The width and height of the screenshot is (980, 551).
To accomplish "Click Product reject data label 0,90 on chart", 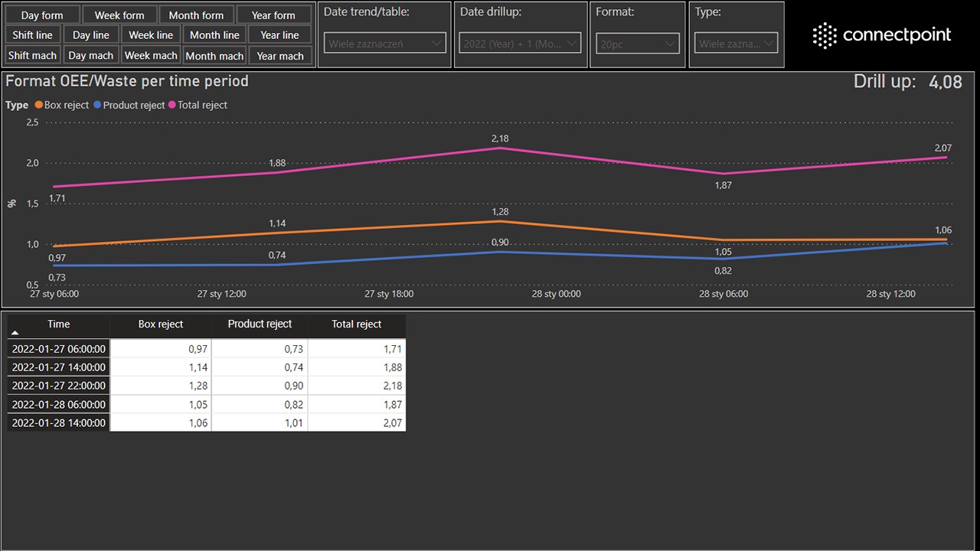I will tap(500, 243).
